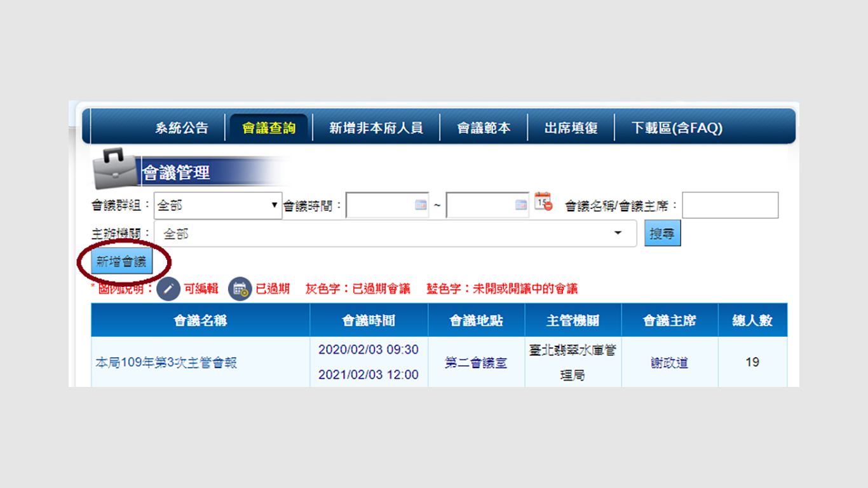The image size is (868, 488).
Task: Click the 2020/02/03 09:30 start time
Action: (x=369, y=350)
